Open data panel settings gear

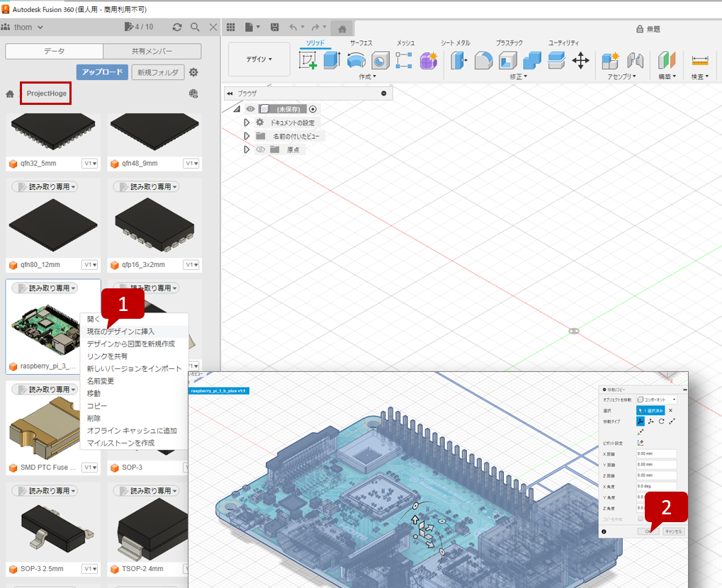pyautogui.click(x=193, y=72)
